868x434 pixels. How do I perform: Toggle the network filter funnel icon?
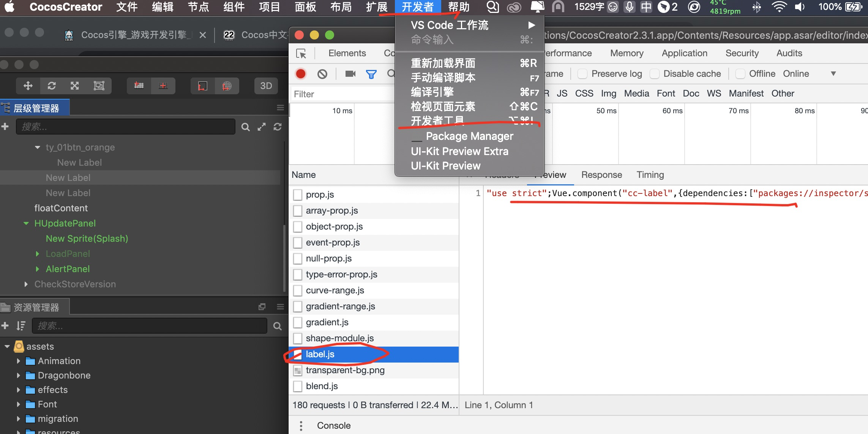point(371,74)
